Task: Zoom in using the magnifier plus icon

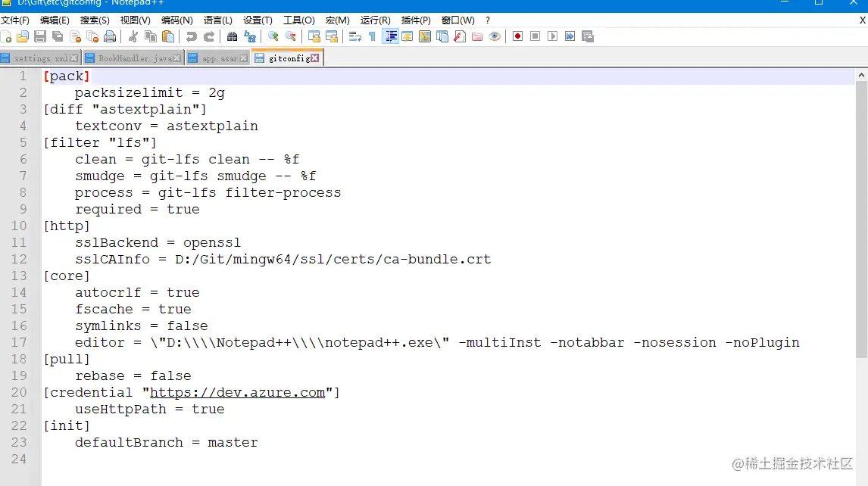Action: pos(275,36)
